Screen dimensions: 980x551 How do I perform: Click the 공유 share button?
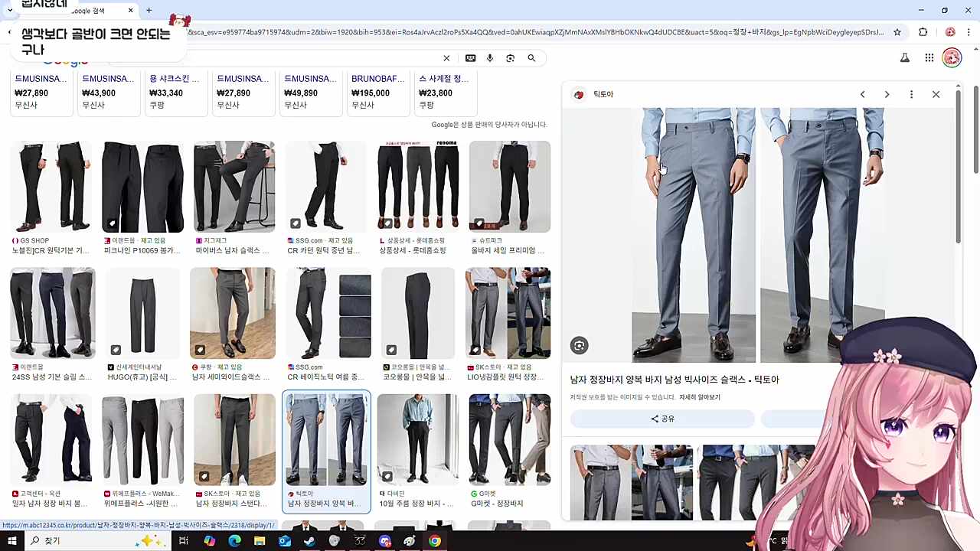pos(662,419)
